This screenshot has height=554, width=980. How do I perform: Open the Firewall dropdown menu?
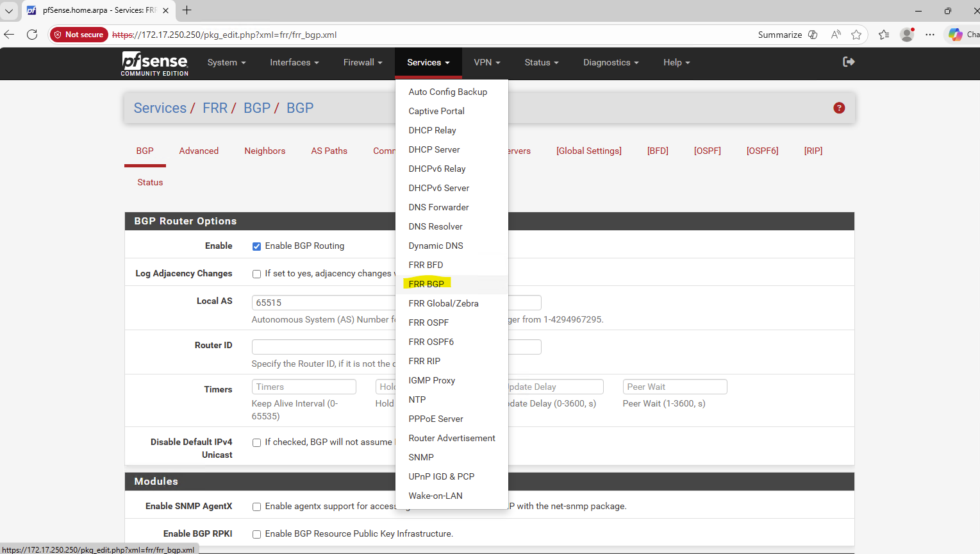click(x=362, y=62)
